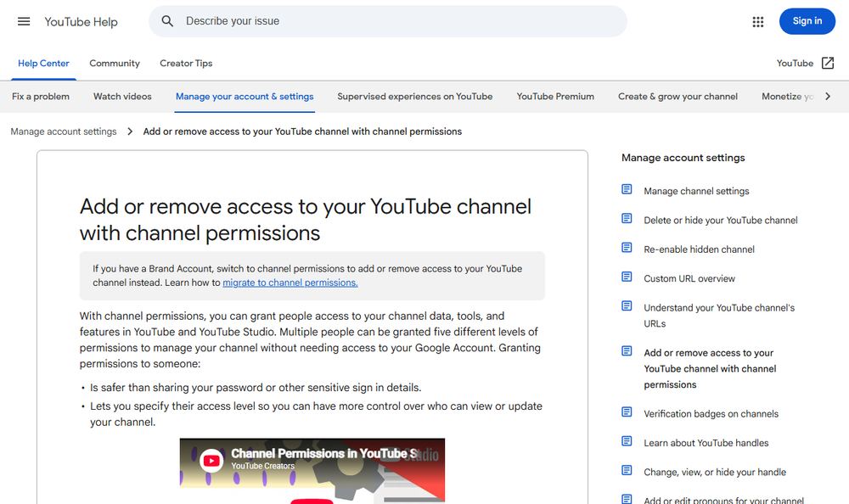Switch to the Community tab

(x=115, y=64)
